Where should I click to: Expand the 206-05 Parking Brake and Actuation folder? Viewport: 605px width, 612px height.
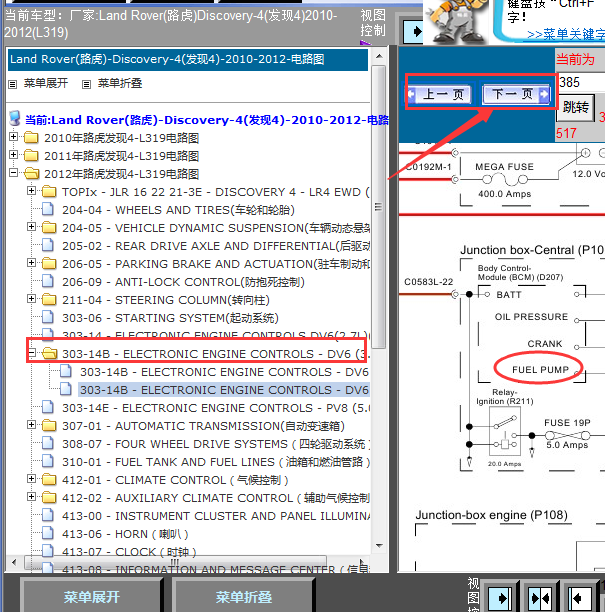click(31, 262)
